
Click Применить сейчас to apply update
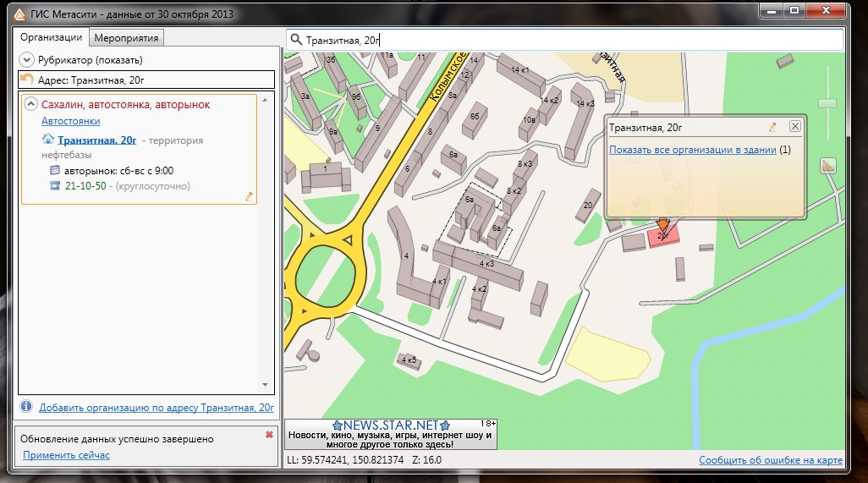pyautogui.click(x=66, y=455)
